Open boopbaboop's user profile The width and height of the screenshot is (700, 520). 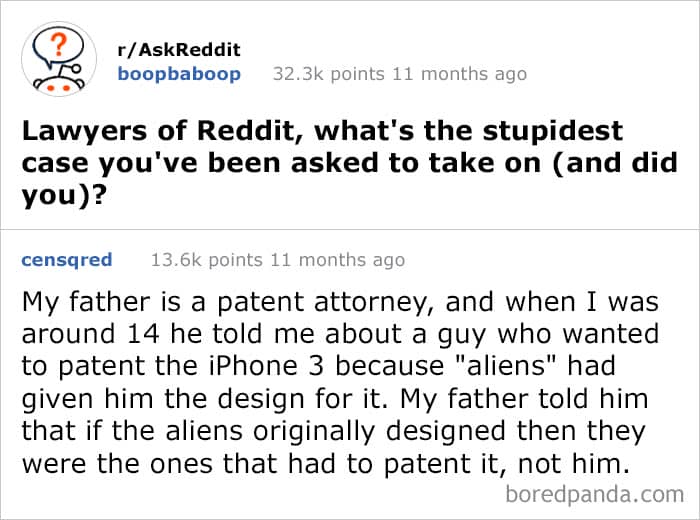point(179,74)
